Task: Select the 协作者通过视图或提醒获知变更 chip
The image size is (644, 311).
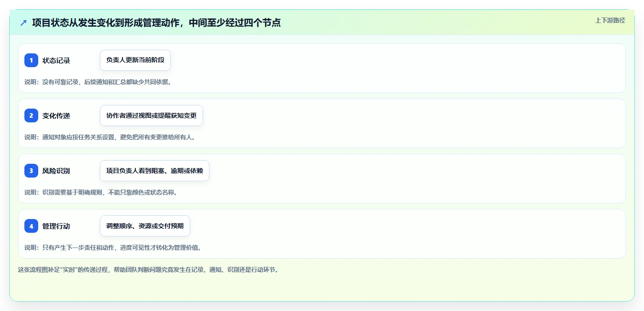Action: coord(151,115)
